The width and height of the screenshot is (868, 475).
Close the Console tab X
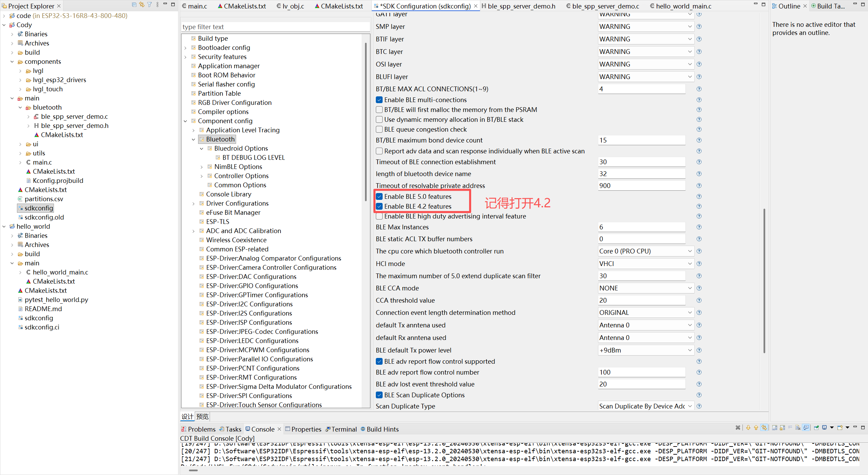[279, 429]
